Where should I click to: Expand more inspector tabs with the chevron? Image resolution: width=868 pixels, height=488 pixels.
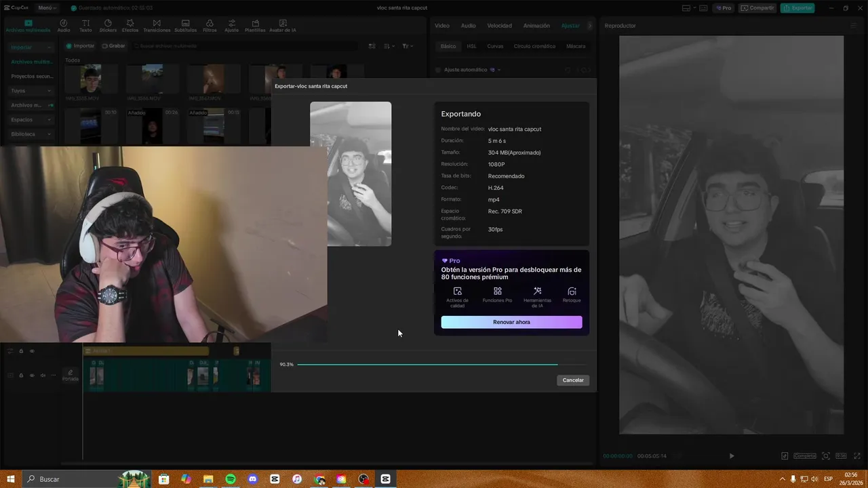(x=589, y=26)
